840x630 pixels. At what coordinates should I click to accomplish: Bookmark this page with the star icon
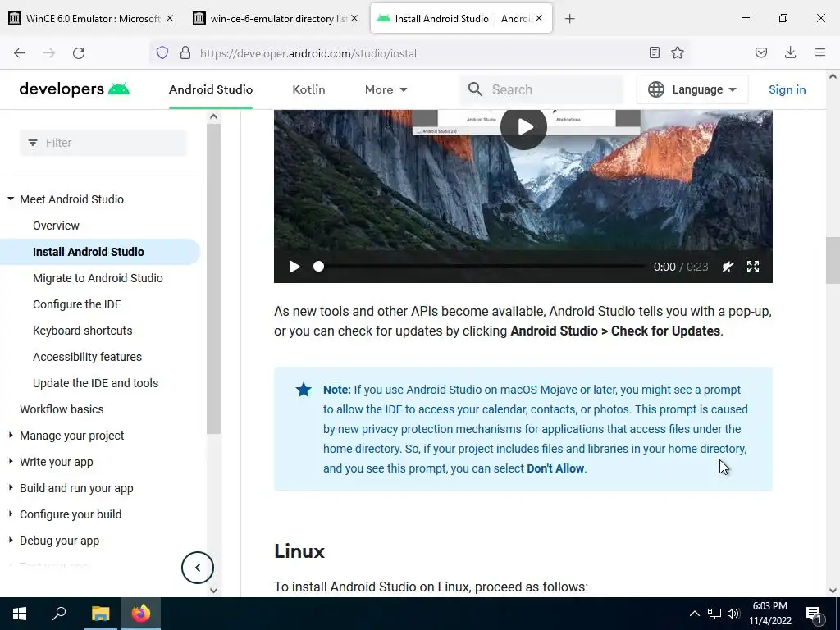click(678, 52)
